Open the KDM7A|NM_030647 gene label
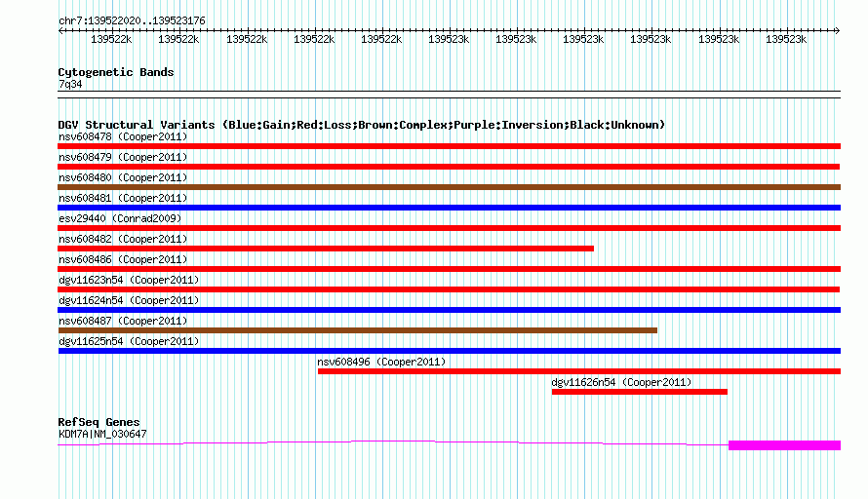 [102, 435]
